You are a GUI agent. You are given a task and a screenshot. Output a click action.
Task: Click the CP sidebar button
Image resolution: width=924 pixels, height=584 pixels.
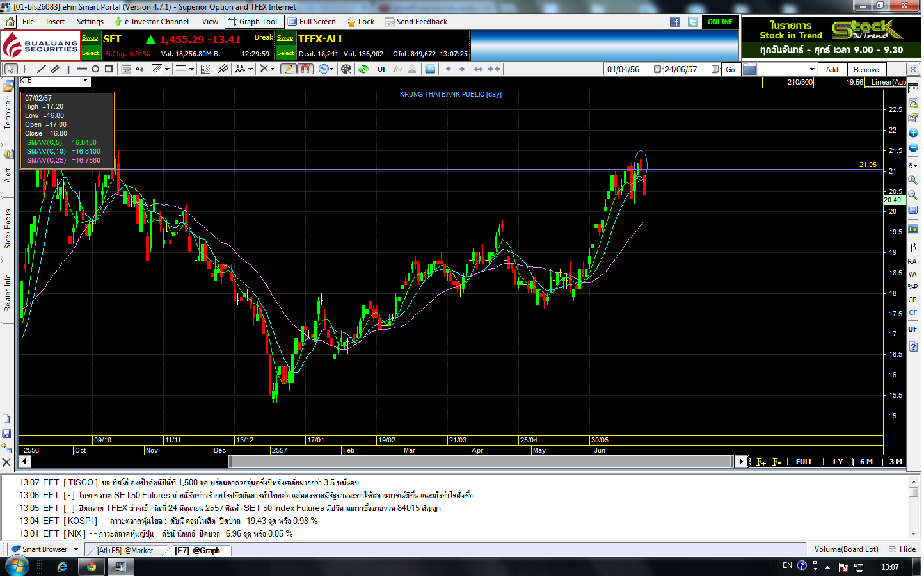[912, 300]
